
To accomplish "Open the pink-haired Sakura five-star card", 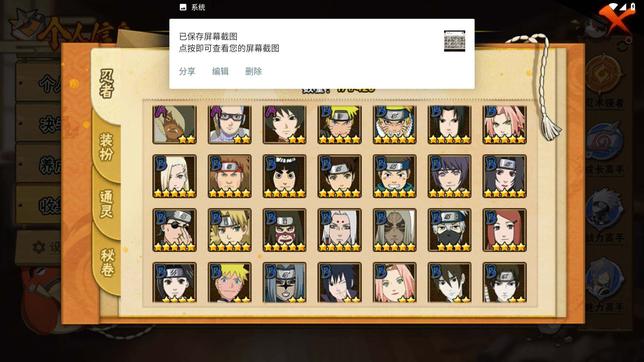I will coord(504,125).
